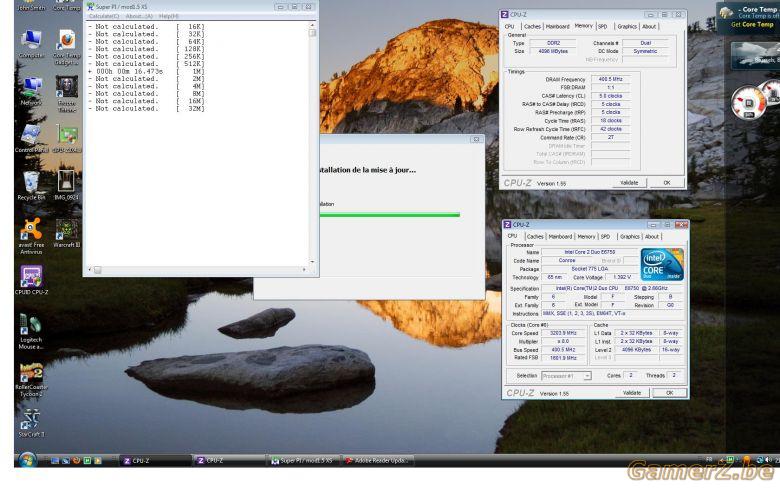Click Validate in upper CPU-Z Memory window
780x488 pixels.
coord(629,183)
